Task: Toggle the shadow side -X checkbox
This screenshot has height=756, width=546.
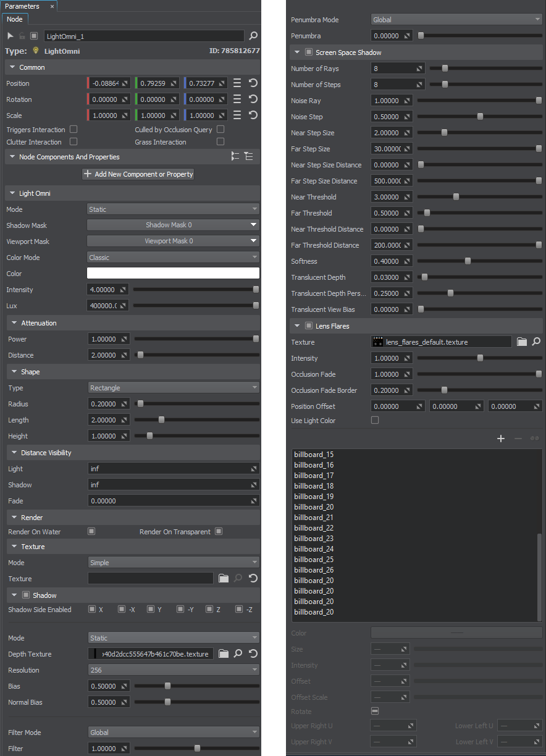Action: (122, 609)
